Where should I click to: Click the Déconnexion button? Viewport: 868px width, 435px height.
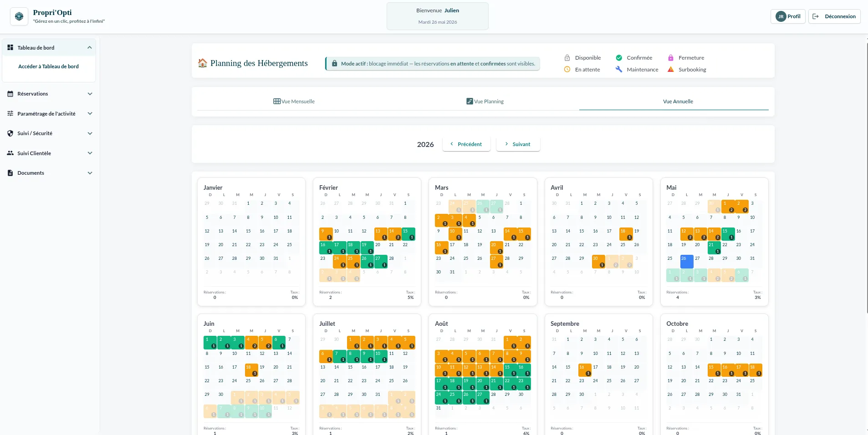coord(834,16)
